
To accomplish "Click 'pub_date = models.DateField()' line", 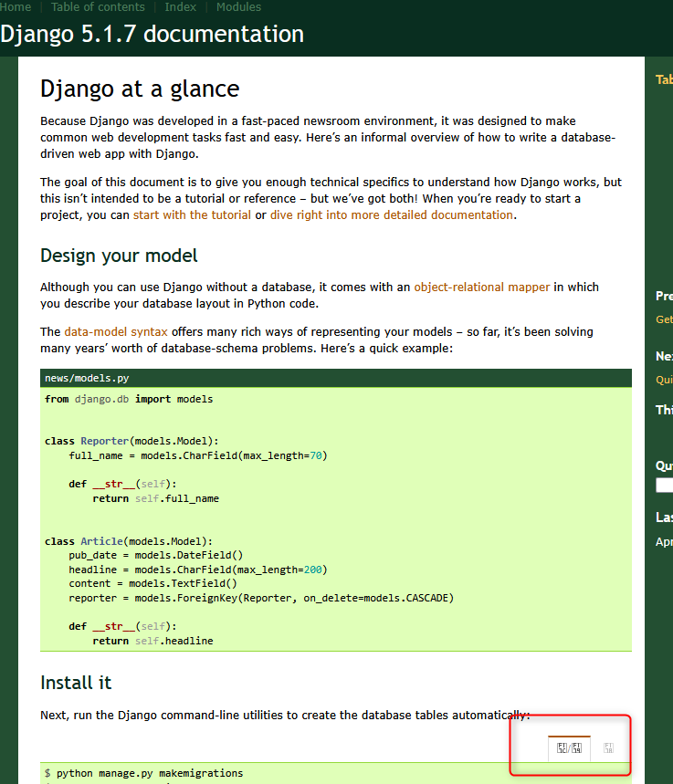I will [155, 555].
